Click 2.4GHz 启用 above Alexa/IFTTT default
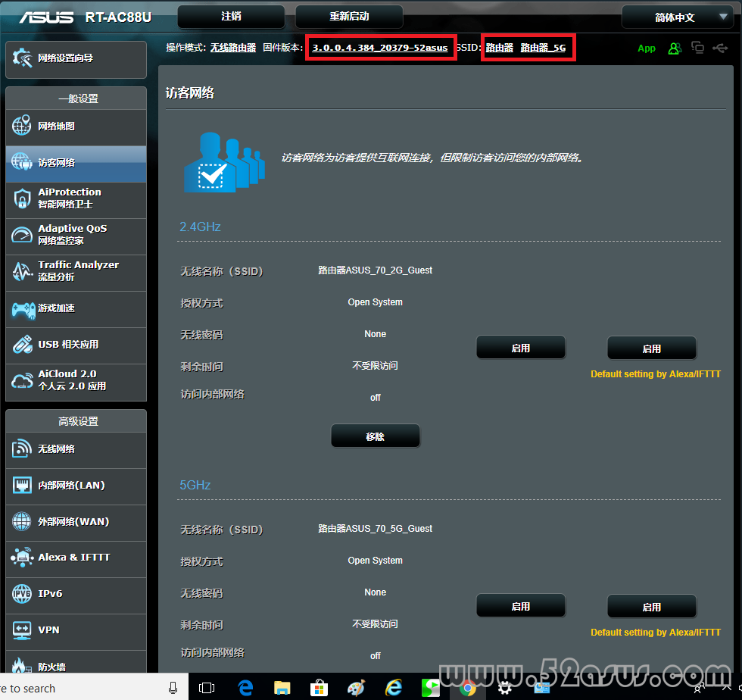This screenshot has height=700, width=742. 652,349
